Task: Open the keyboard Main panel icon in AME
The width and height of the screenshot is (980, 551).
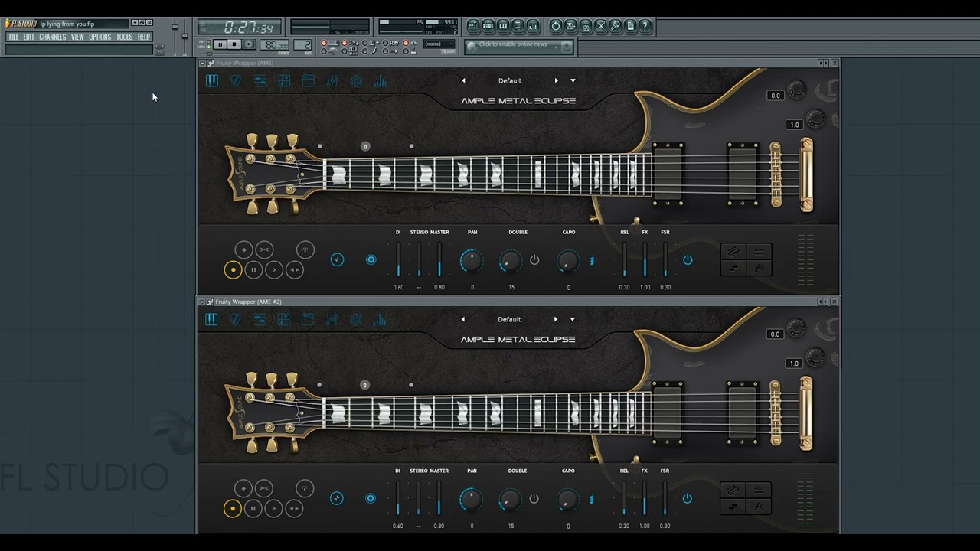Action: point(212,81)
